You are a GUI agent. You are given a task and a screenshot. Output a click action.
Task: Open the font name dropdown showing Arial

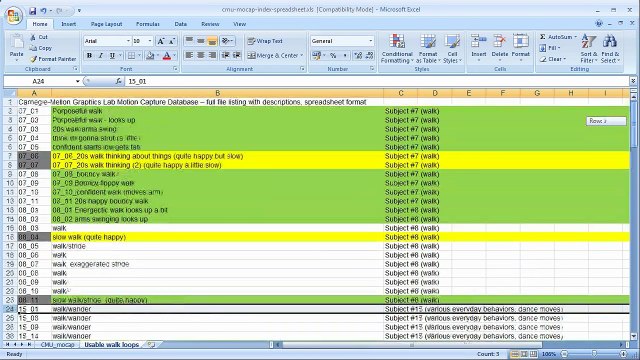pos(128,41)
